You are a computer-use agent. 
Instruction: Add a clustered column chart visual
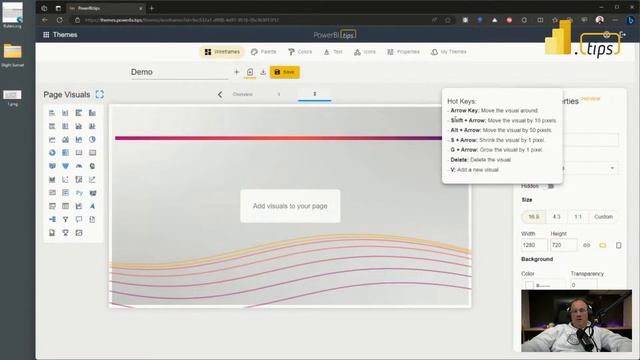point(92,113)
